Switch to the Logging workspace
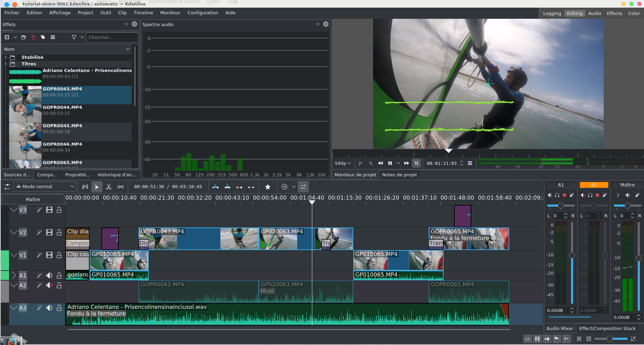The image size is (644, 345). [552, 14]
